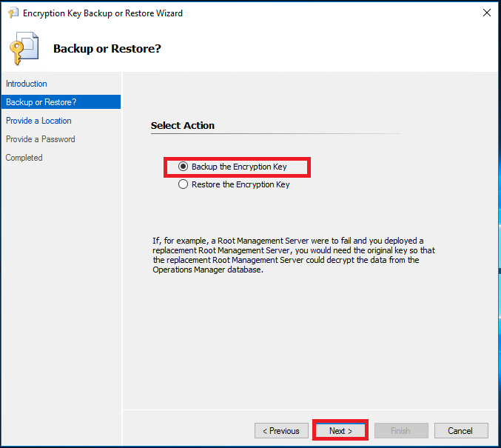Go to the Introduction step in sidebar
This screenshot has width=501, height=448.
click(x=27, y=84)
